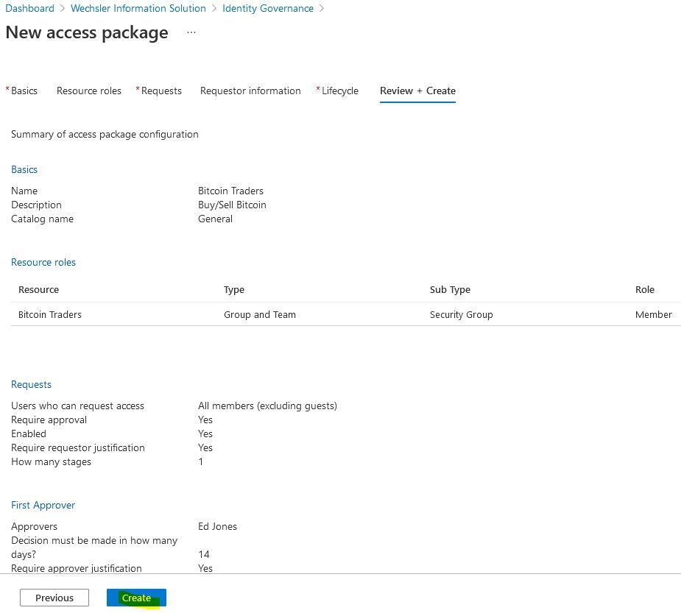Select the Review + Create tab
Image resolution: width=681 pixels, height=616 pixels.
[418, 91]
